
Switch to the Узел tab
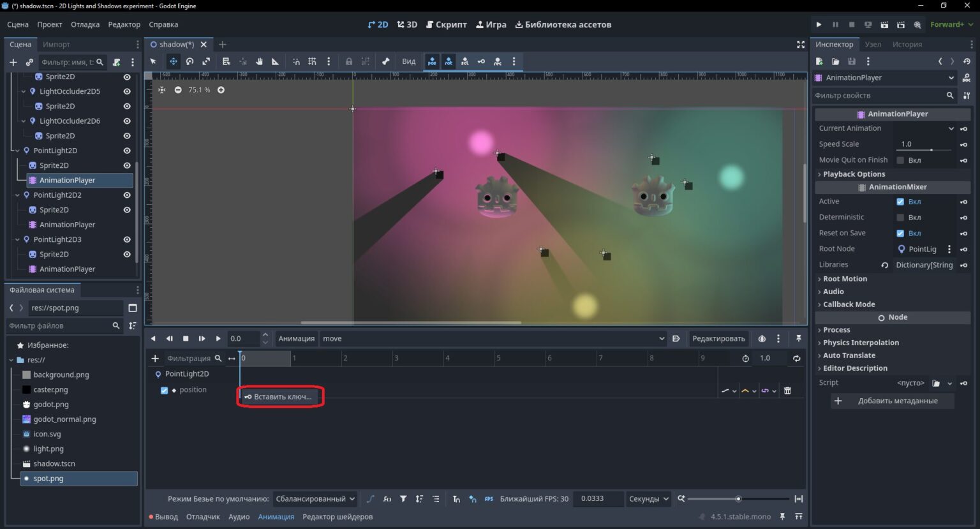point(873,44)
